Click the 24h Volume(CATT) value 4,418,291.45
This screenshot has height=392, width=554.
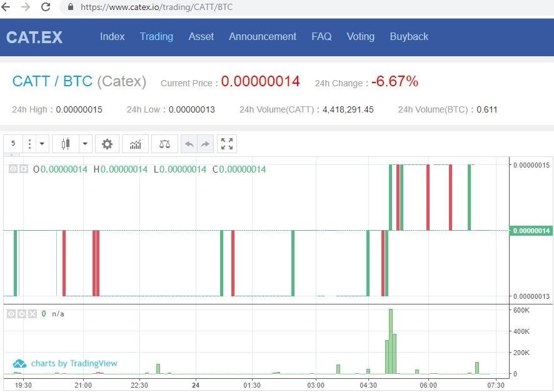(348, 109)
